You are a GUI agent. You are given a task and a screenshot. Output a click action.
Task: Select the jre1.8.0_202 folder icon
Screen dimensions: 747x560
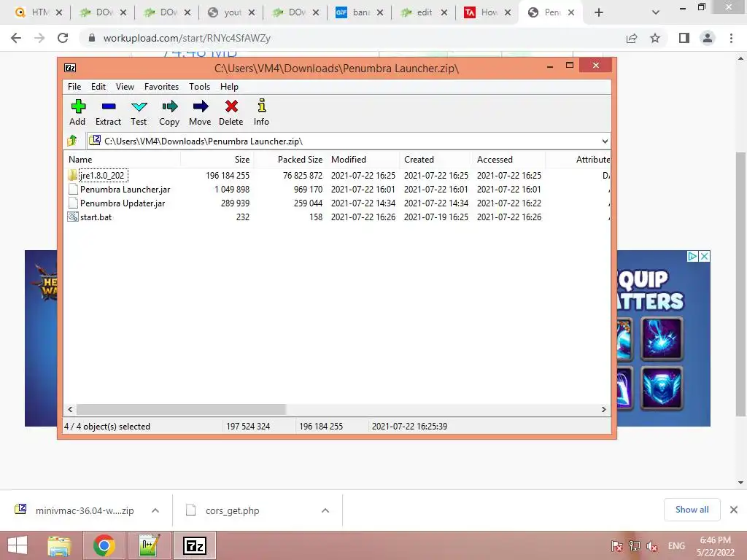tap(72, 175)
